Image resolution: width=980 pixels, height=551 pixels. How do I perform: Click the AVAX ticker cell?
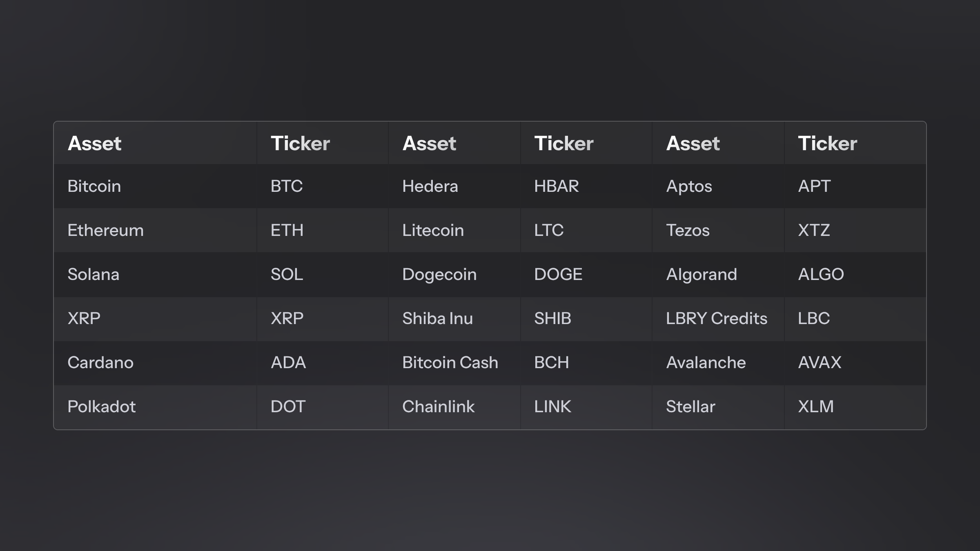pos(820,362)
